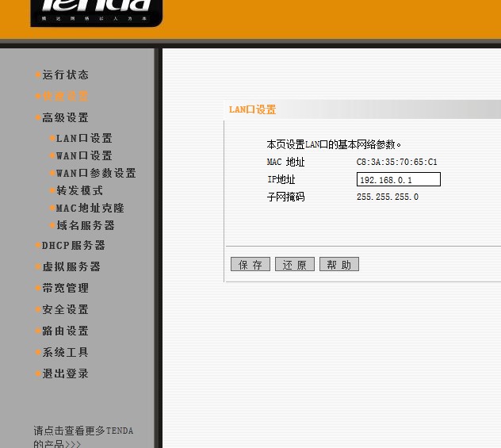Select WAN口参数设置 submenu item

[x=96, y=173]
